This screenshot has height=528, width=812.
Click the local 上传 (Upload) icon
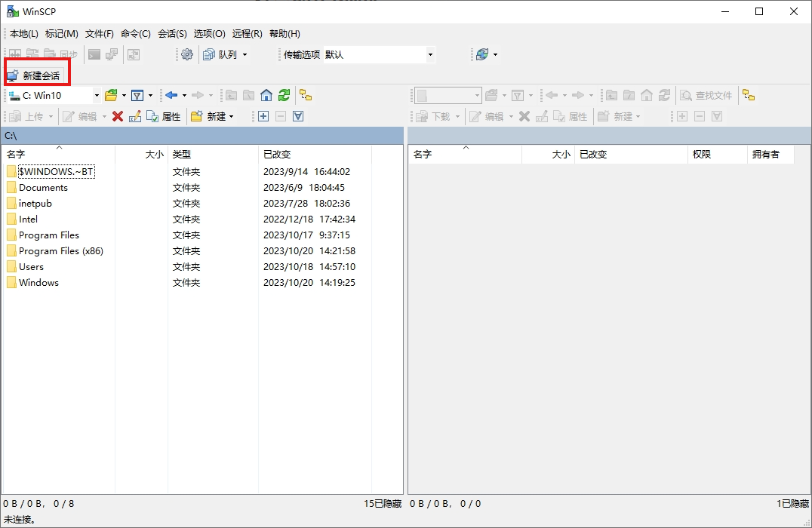tap(26, 116)
